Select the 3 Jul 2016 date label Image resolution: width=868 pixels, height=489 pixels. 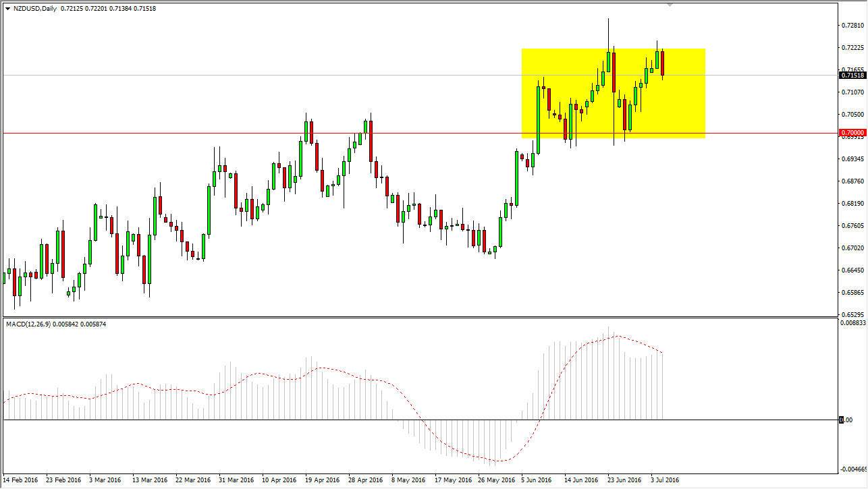point(664,480)
